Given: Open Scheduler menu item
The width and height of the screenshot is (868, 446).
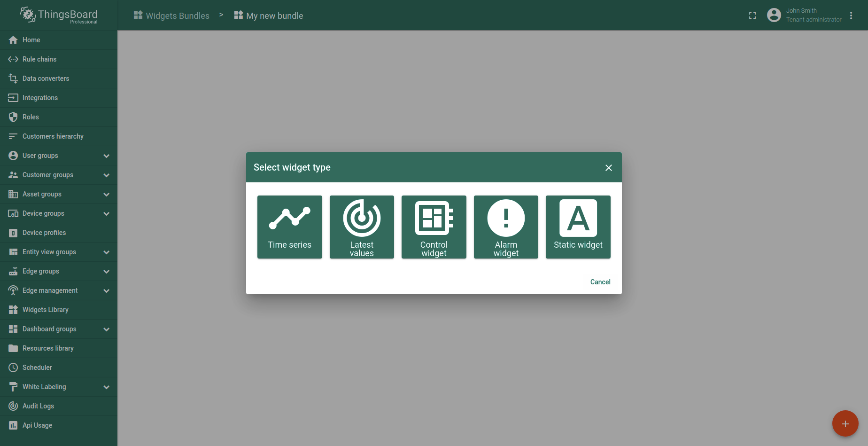Looking at the screenshot, I should pyautogui.click(x=59, y=368).
